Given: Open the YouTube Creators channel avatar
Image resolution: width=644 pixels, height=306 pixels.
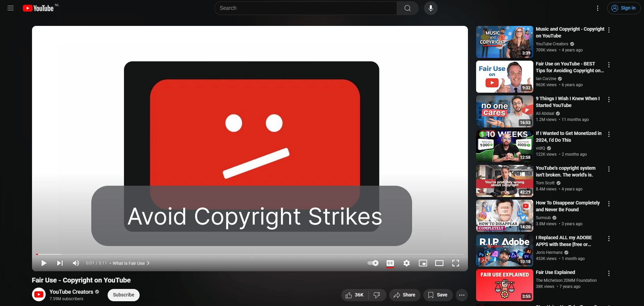Looking at the screenshot, I should tap(39, 295).
